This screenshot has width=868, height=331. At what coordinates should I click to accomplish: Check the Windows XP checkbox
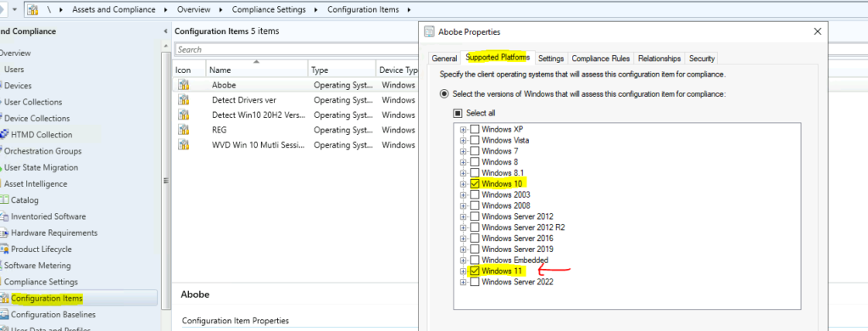(475, 129)
